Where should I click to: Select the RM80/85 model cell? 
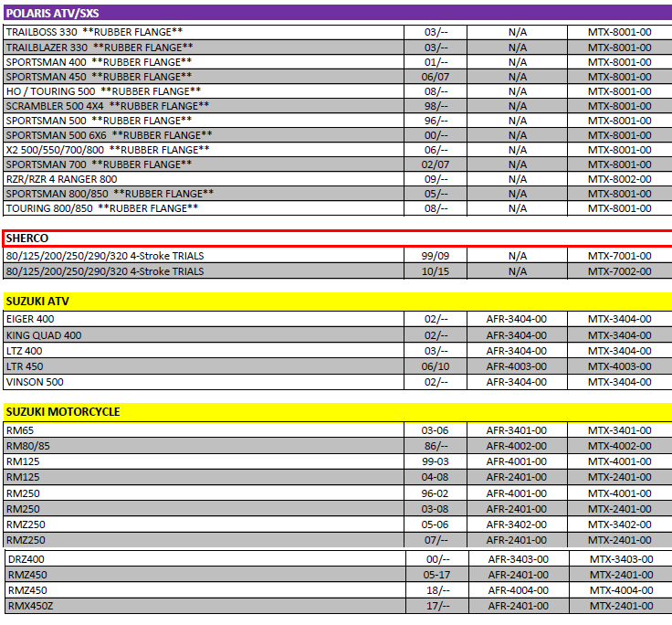click(204, 446)
